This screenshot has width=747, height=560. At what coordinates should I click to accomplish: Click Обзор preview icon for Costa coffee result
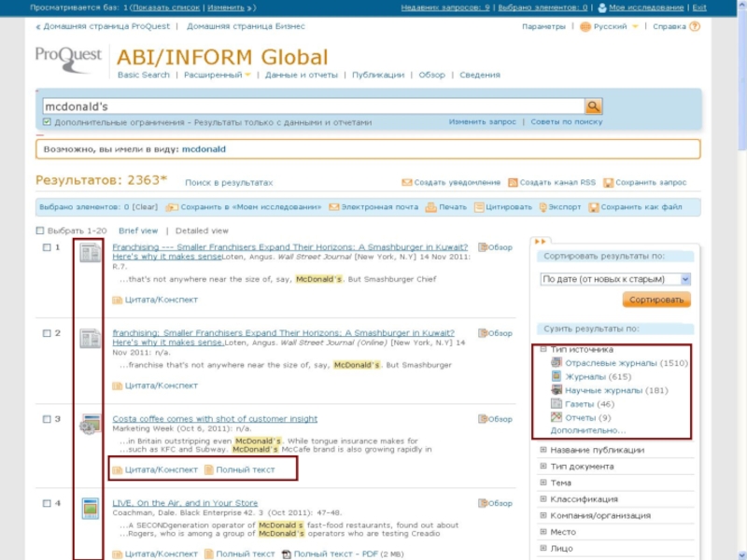[x=483, y=418]
